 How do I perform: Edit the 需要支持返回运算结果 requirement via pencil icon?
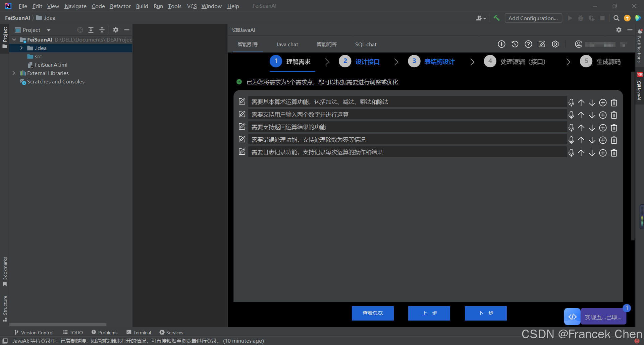tap(242, 127)
